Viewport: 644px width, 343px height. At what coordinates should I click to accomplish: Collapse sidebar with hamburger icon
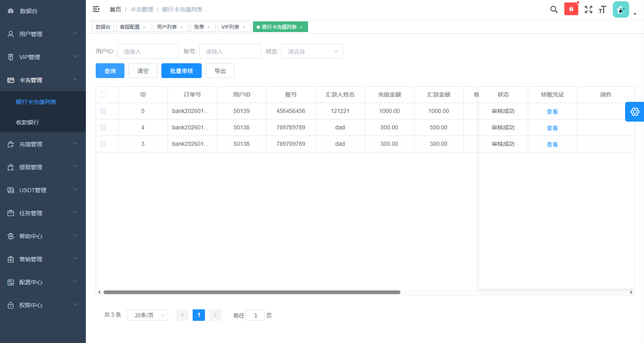pos(96,9)
